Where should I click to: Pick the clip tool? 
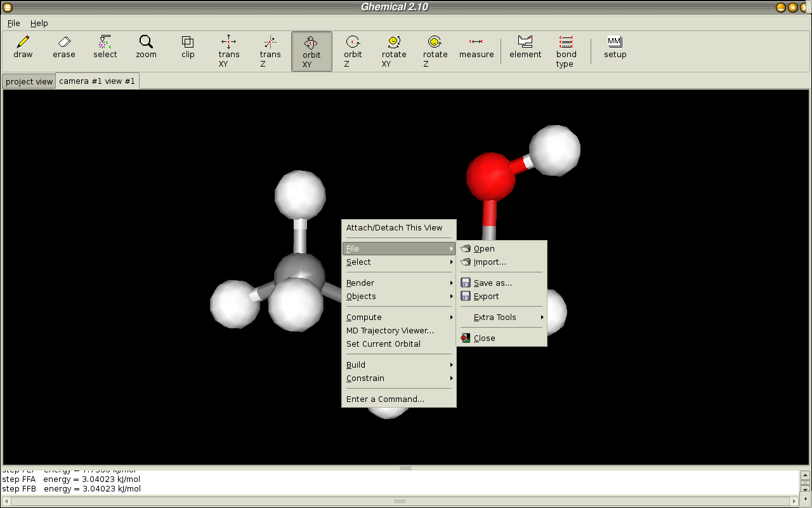point(188,48)
